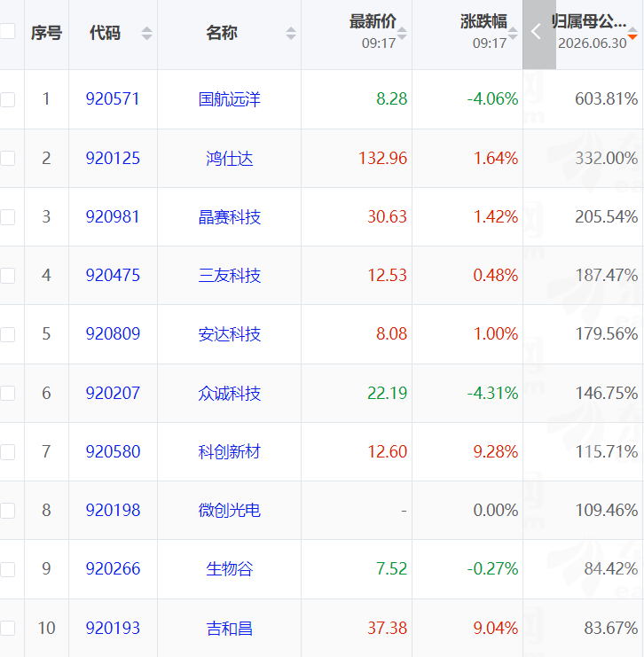Check the box for row 安达科技
The height and width of the screenshot is (657, 644).
(7, 334)
